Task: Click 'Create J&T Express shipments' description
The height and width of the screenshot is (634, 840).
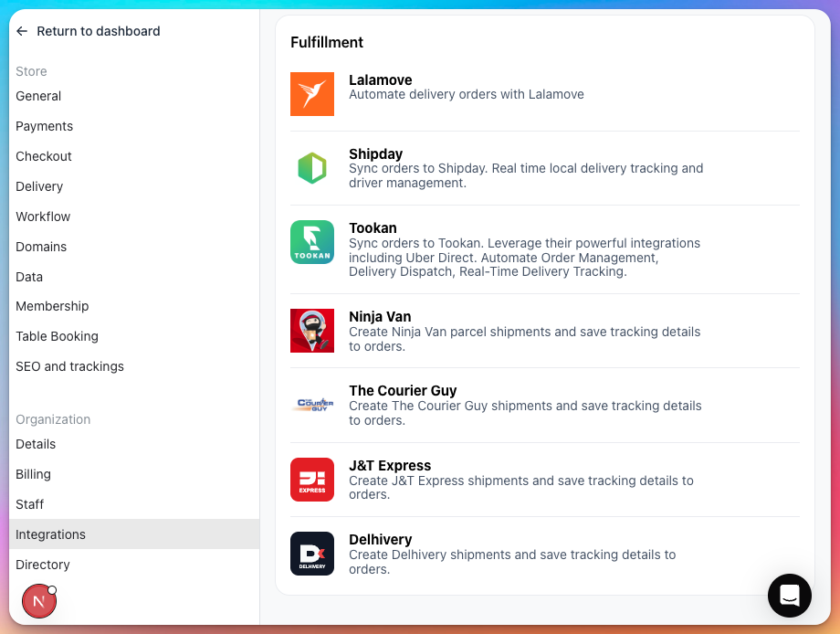Action: [x=521, y=487]
